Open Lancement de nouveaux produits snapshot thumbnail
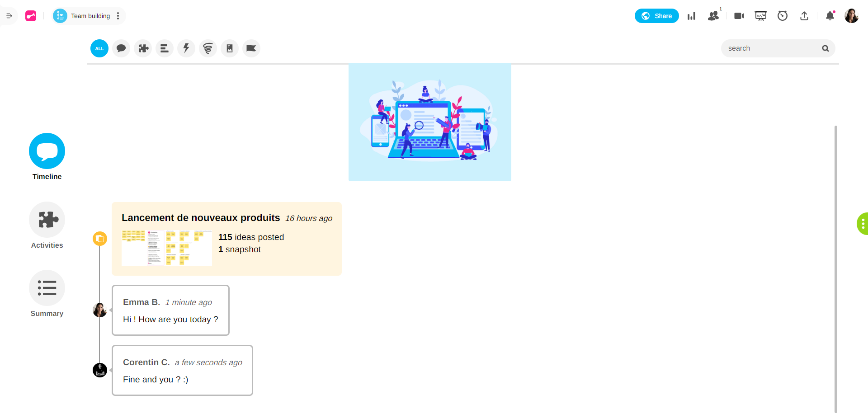868x414 pixels. click(x=166, y=248)
